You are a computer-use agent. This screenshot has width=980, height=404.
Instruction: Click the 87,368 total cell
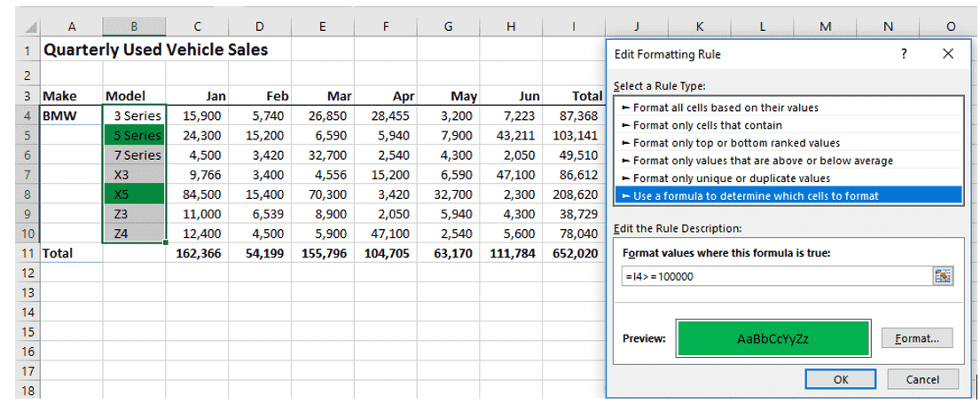click(573, 115)
